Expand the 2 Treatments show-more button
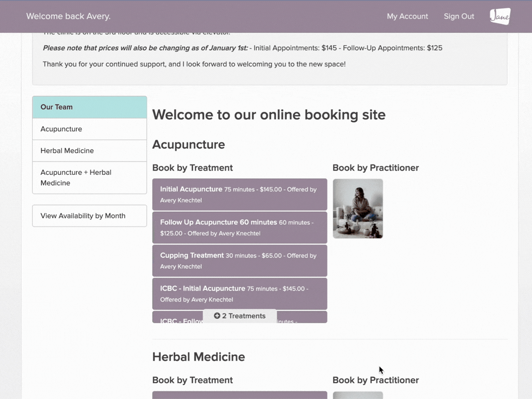 coord(239,316)
